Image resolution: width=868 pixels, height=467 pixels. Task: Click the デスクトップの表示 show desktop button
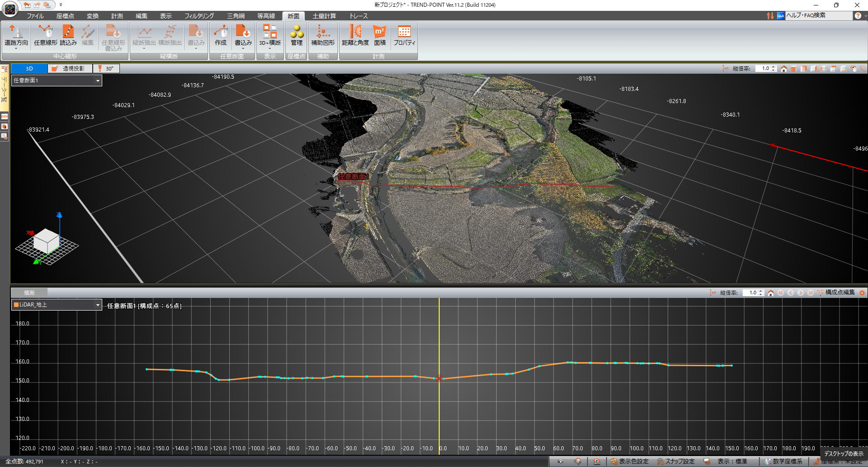[844, 453]
